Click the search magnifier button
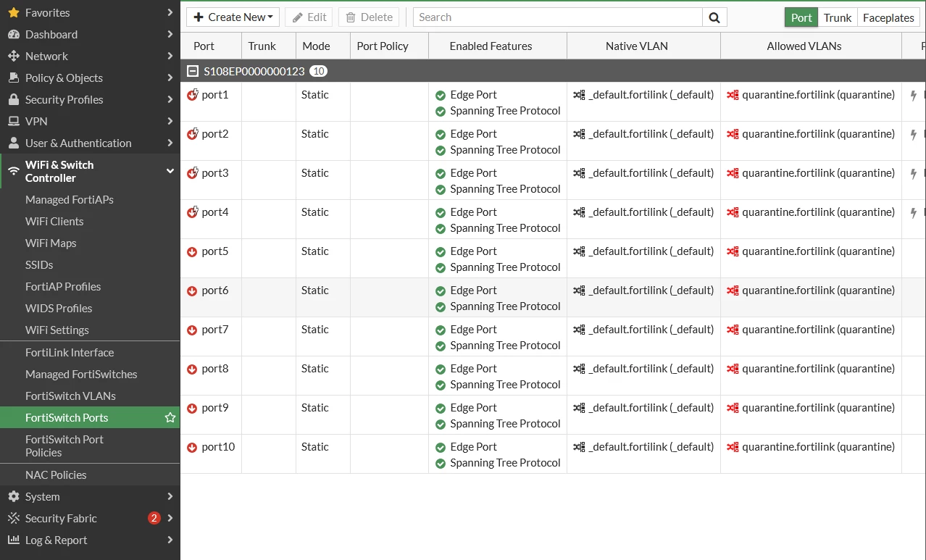The image size is (926, 560). point(714,17)
